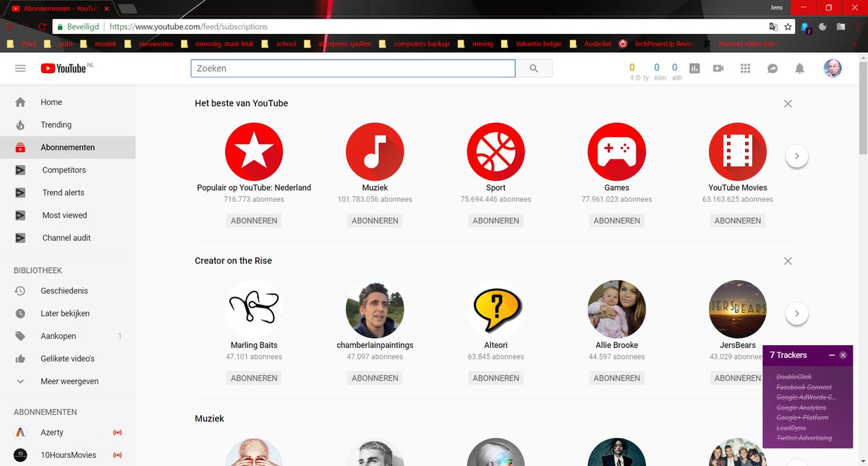The width and height of the screenshot is (868, 466).
Task: Open Games channel controller icon
Action: 617,152
